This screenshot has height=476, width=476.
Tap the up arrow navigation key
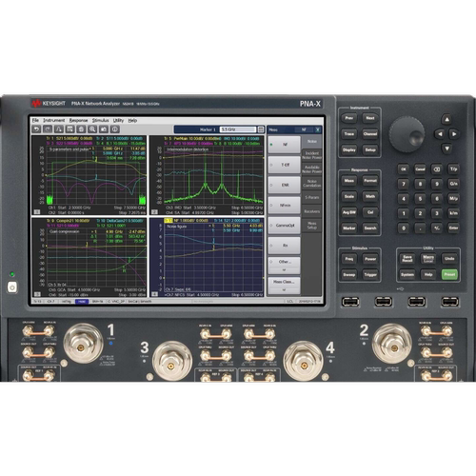(x=446, y=119)
